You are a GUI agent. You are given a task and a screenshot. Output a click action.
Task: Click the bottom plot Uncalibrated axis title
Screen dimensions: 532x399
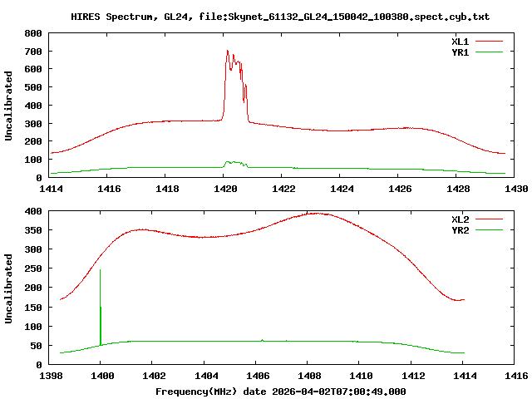click(8, 288)
